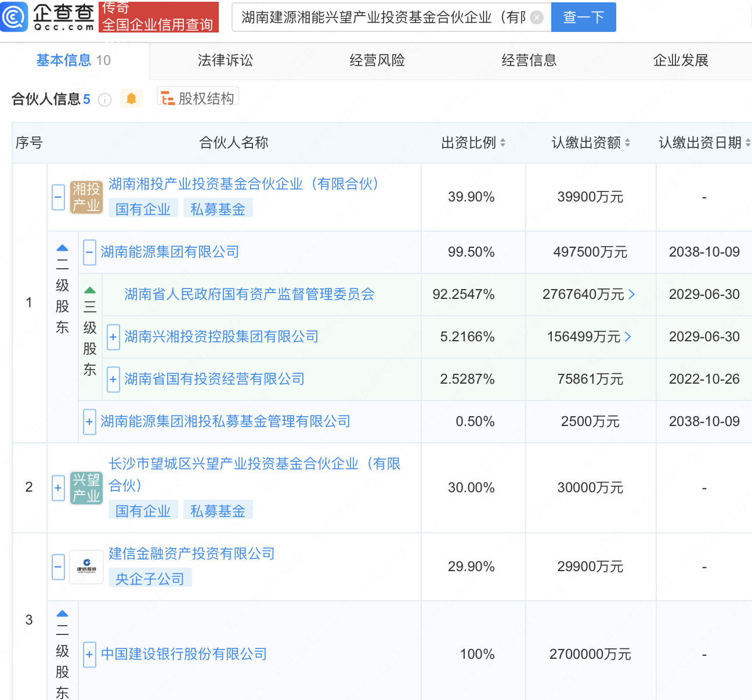The width and height of the screenshot is (752, 700).
Task: Open 股权结构 equity structure view
Action: [198, 98]
